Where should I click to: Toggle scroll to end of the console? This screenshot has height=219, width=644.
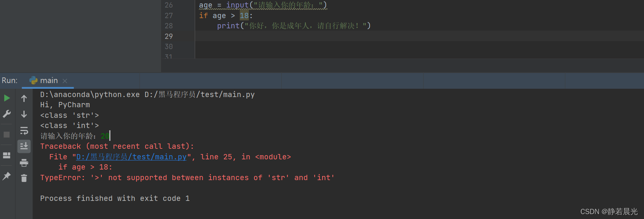click(x=24, y=146)
